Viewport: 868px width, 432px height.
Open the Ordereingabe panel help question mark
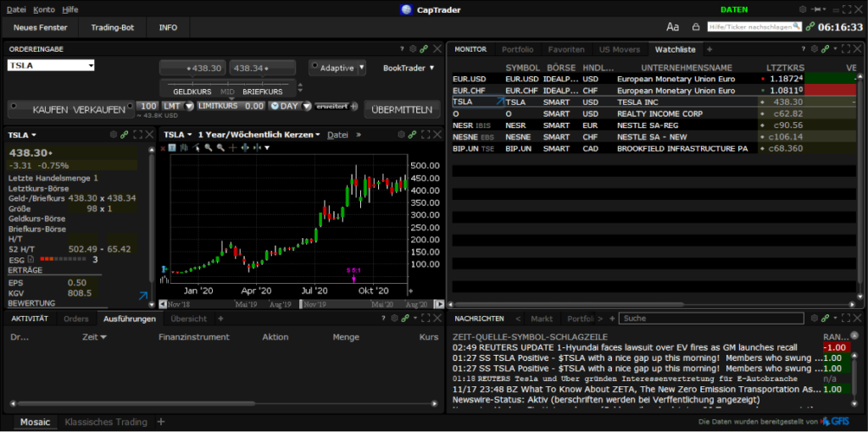click(x=403, y=48)
